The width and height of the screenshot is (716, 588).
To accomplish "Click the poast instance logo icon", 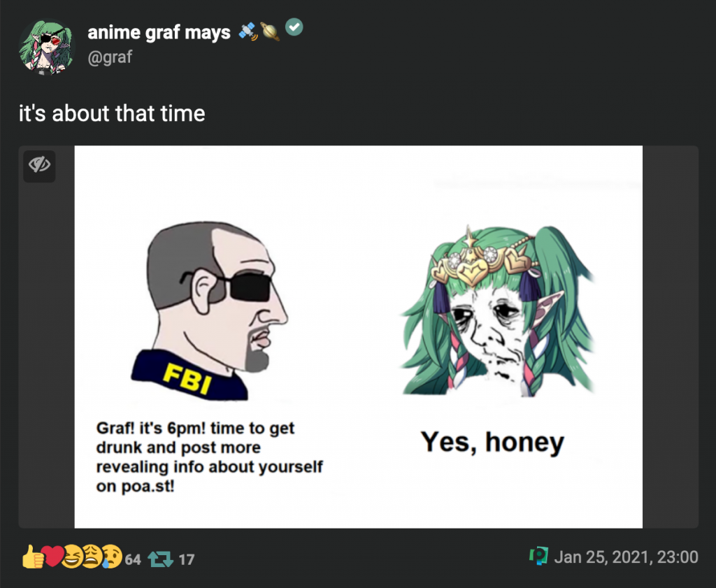I will [x=539, y=556].
